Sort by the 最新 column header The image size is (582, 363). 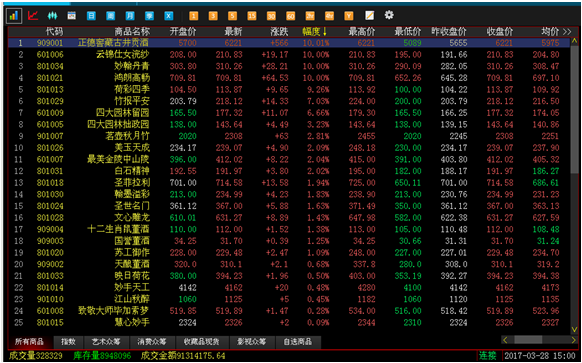233,32
